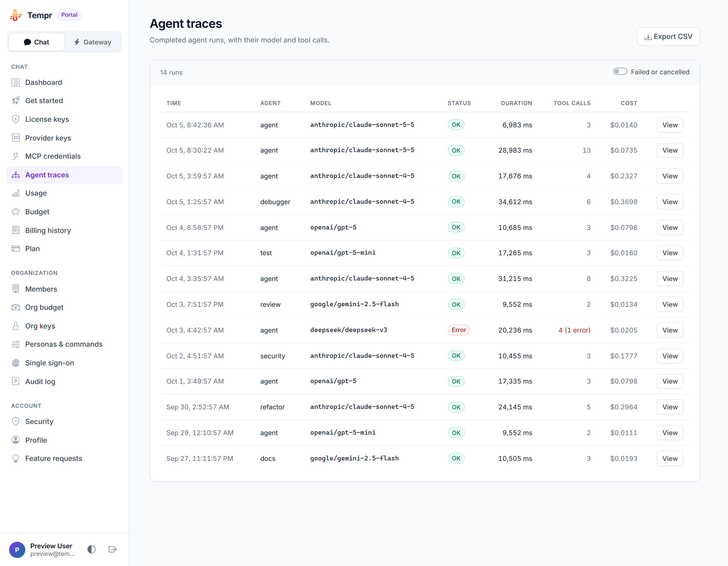Click the Audit log icon
The height and width of the screenshot is (566, 728).
(x=16, y=382)
